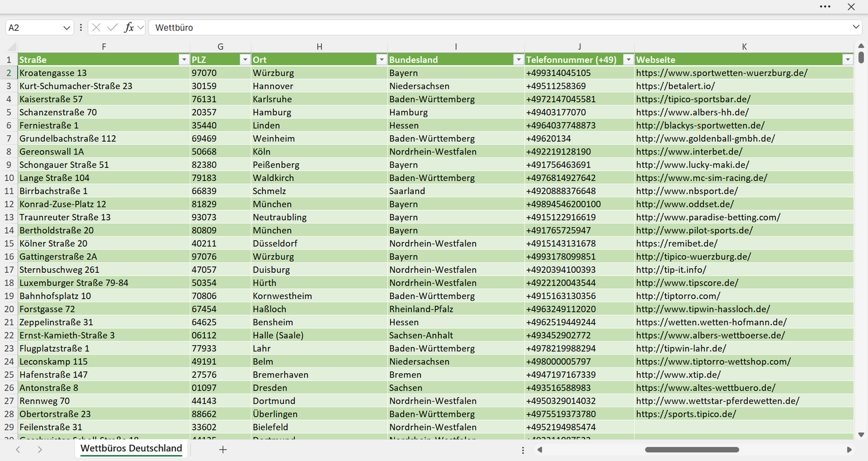The height and width of the screenshot is (461, 868).
Task: Select the Ort cell Neutraubling
Action: 320,217
